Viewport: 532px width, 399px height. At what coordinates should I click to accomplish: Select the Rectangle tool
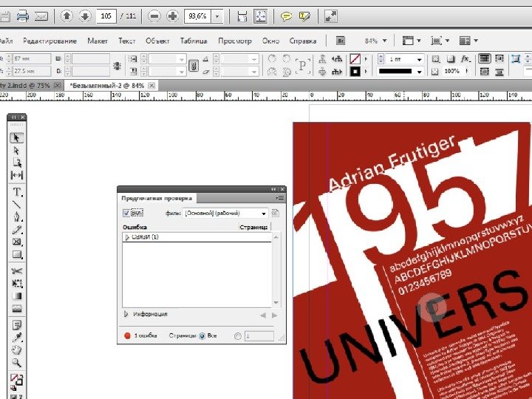(16, 254)
